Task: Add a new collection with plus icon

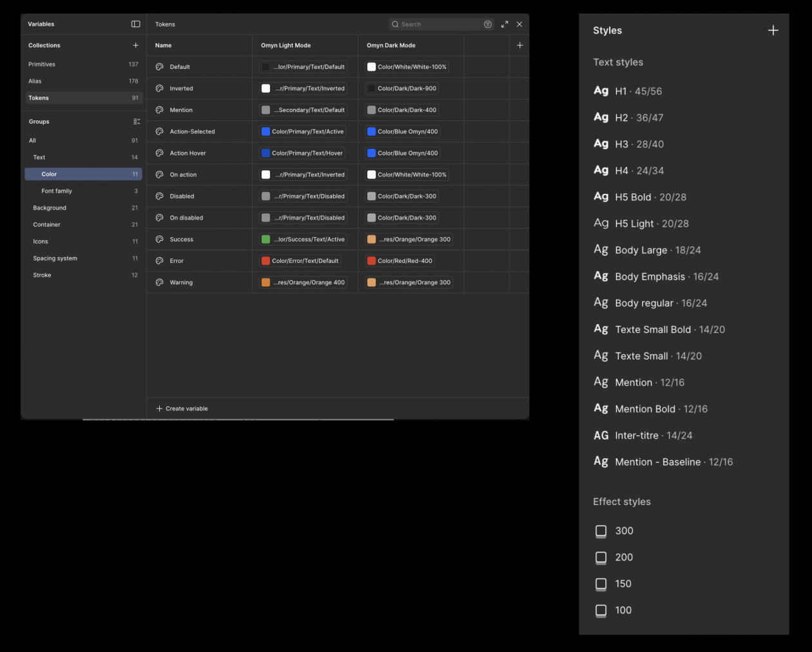Action: click(x=135, y=45)
